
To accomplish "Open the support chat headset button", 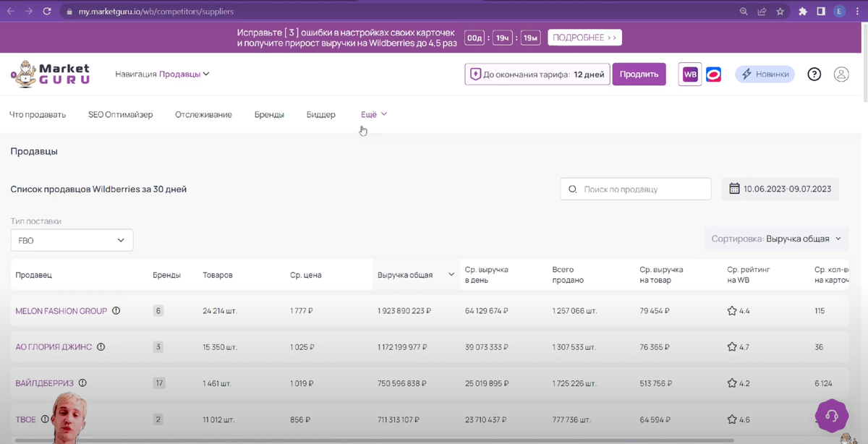I will pyautogui.click(x=832, y=416).
